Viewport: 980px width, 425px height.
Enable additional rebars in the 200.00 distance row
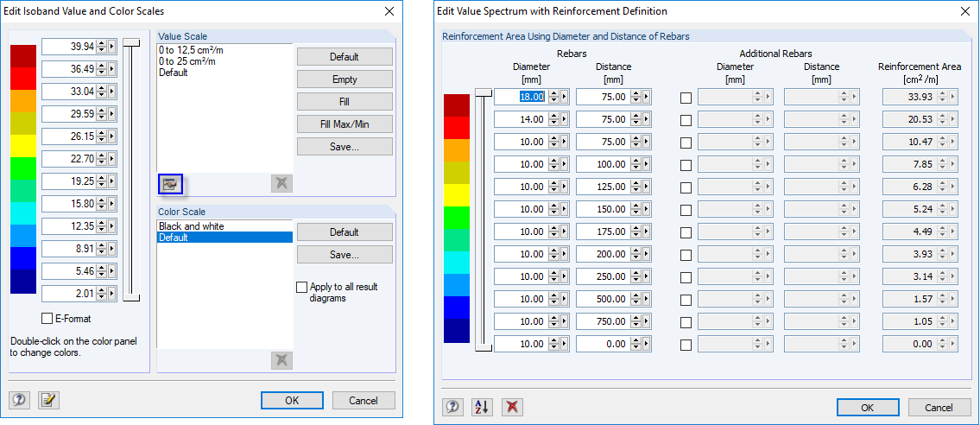pyautogui.click(x=686, y=255)
